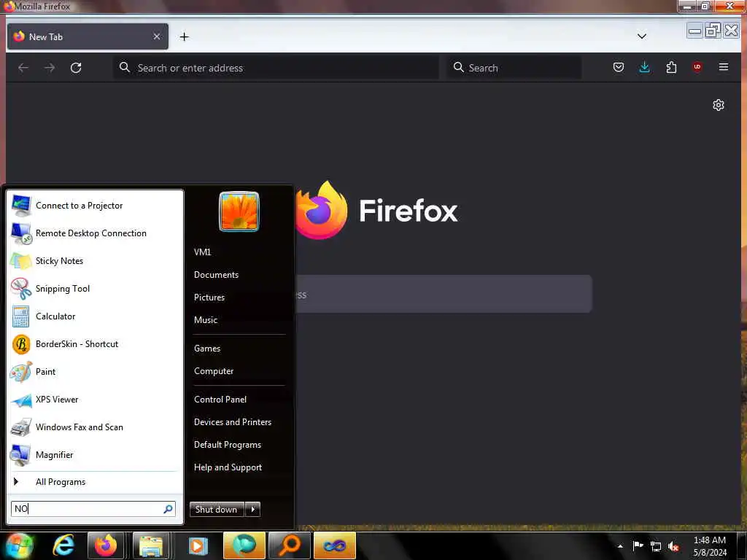Launch Paint
This screenshot has width=747, height=560.
click(x=95, y=371)
